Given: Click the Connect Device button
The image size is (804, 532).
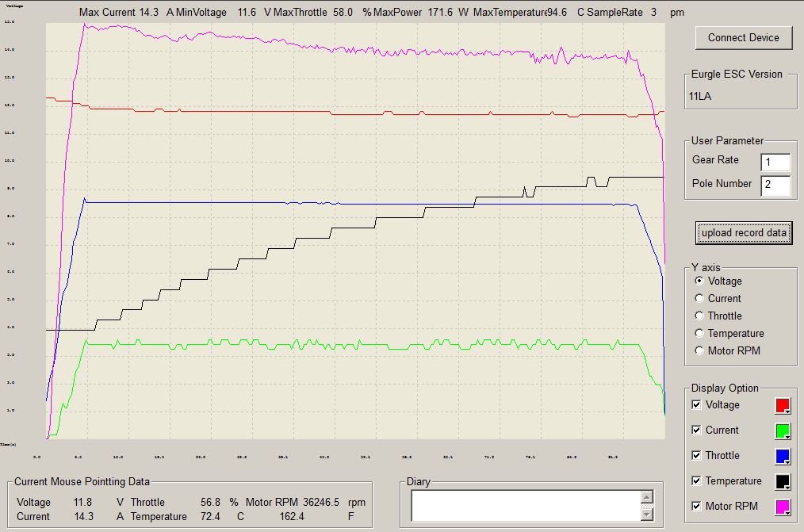Looking at the screenshot, I should coord(743,37).
